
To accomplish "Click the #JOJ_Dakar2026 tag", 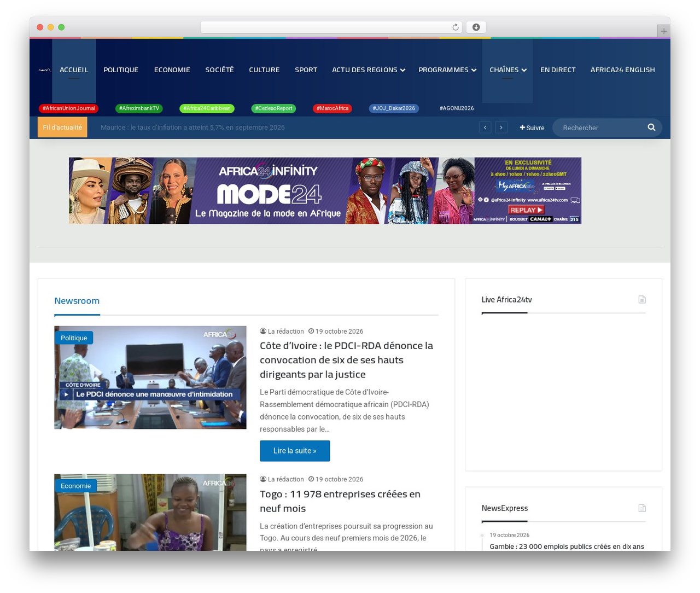I will [394, 108].
